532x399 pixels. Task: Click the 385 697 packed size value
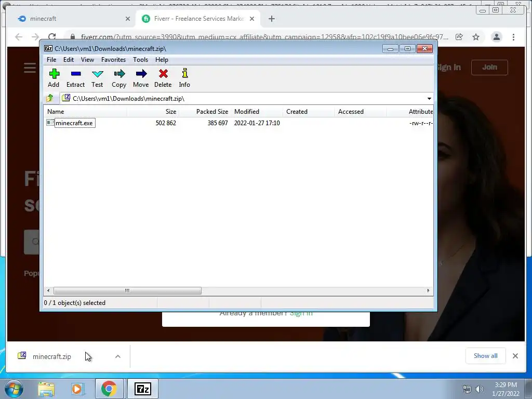tap(218, 123)
